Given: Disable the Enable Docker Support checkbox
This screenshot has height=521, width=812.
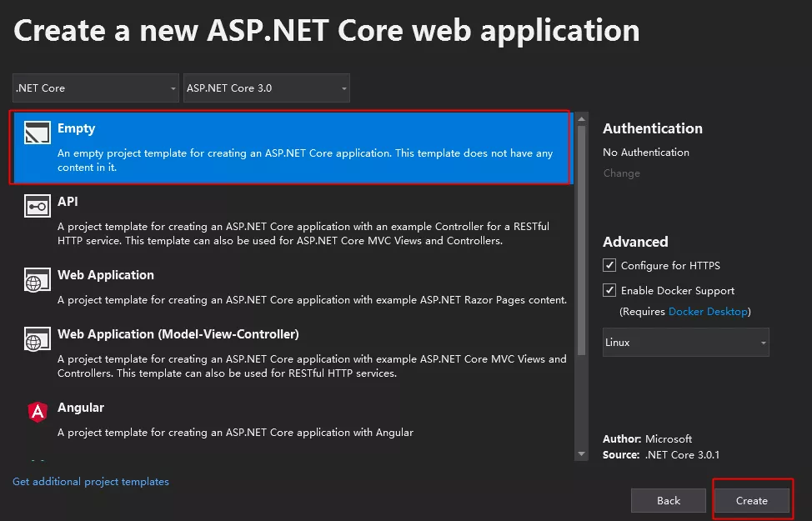Looking at the screenshot, I should (609, 291).
